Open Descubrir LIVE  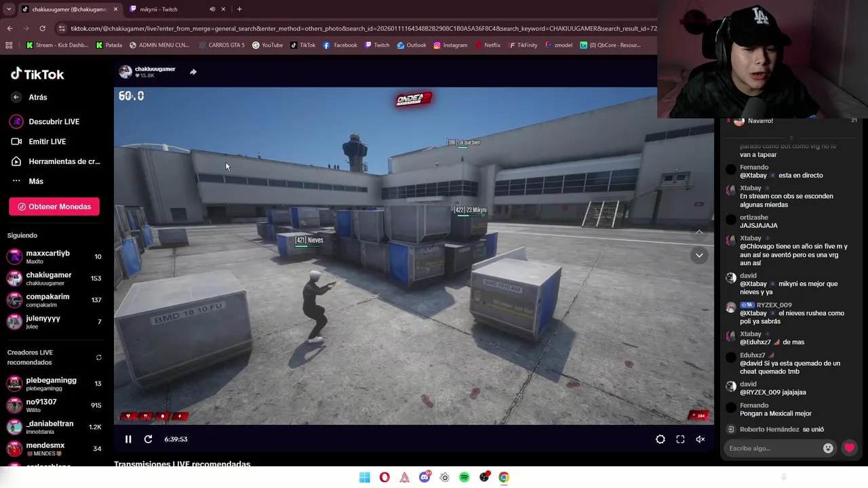(45, 121)
